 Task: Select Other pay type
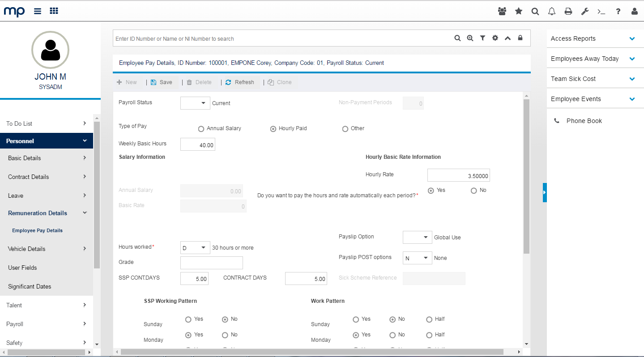click(345, 129)
